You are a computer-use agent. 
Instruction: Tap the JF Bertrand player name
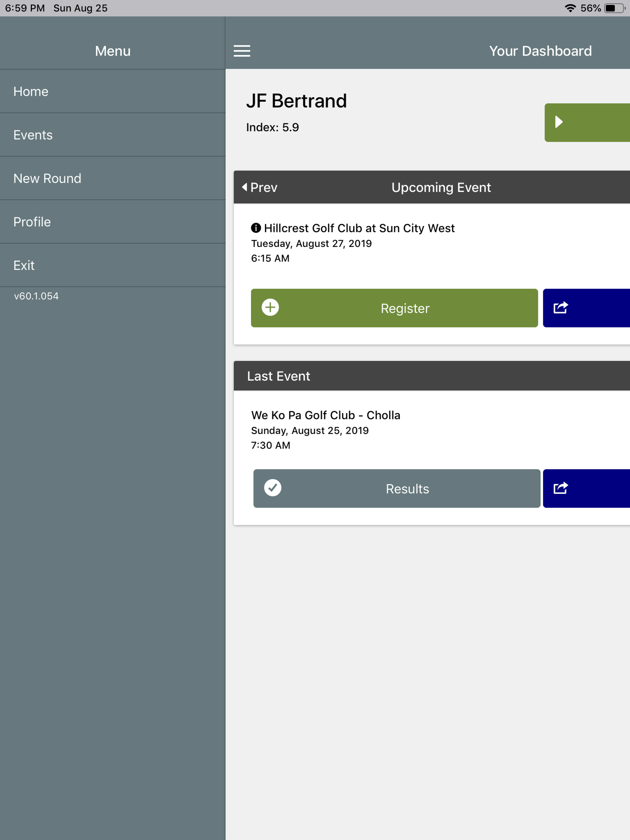296,101
